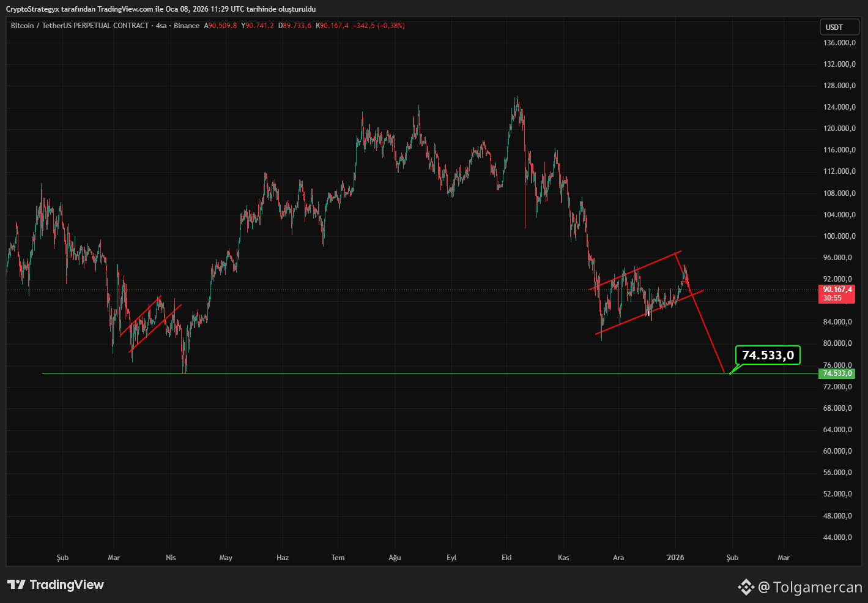Click the 100.000,0 price axis label
868x603 pixels.
[x=839, y=236]
